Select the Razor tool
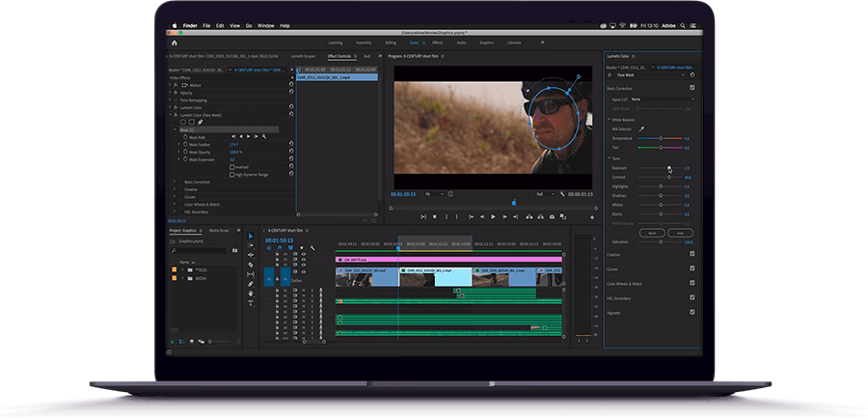 [x=250, y=265]
